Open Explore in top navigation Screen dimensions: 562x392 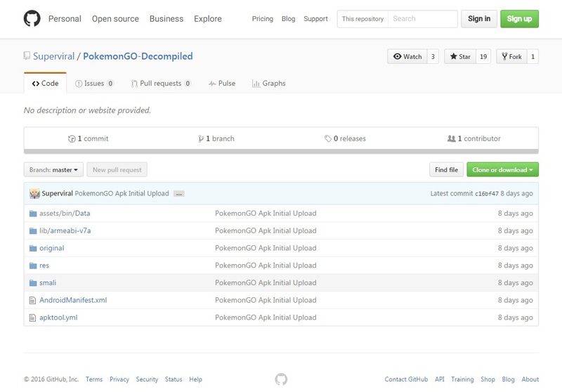pyautogui.click(x=208, y=19)
